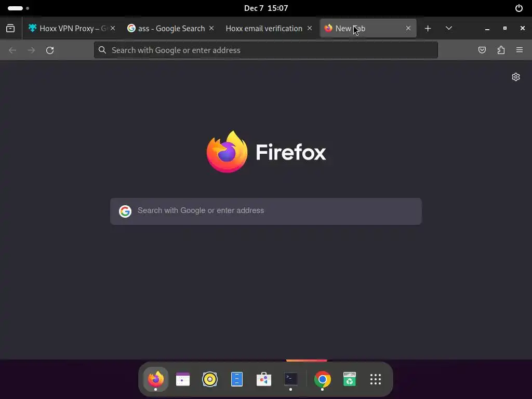Open Trash from the dock
This screenshot has width=532, height=399.
[x=350, y=379]
